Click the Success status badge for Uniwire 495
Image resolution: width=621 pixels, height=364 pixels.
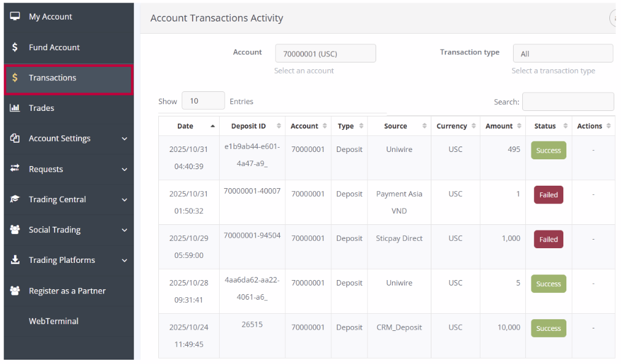click(x=548, y=150)
